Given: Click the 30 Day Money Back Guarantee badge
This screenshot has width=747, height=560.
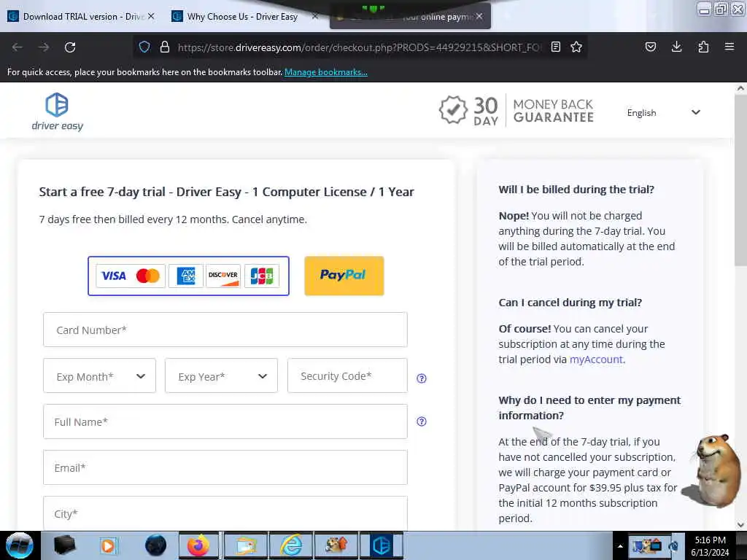Looking at the screenshot, I should (x=516, y=111).
